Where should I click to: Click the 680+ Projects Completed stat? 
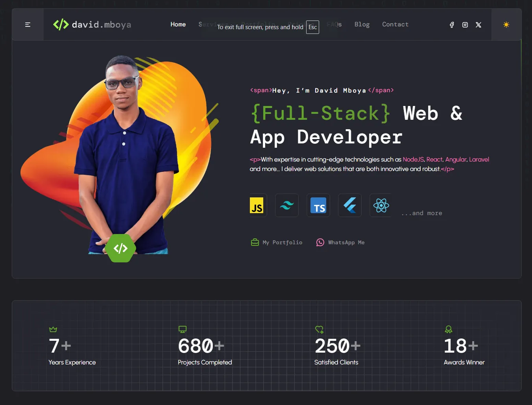(205, 347)
